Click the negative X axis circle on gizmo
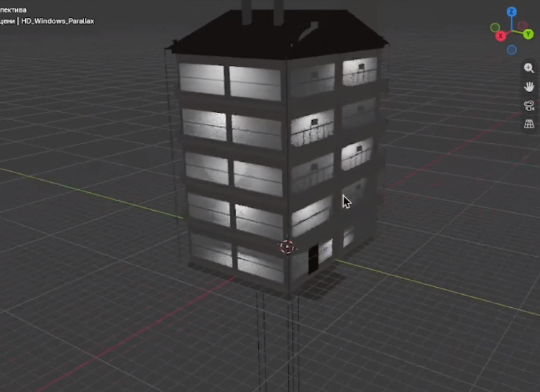 click(x=523, y=26)
